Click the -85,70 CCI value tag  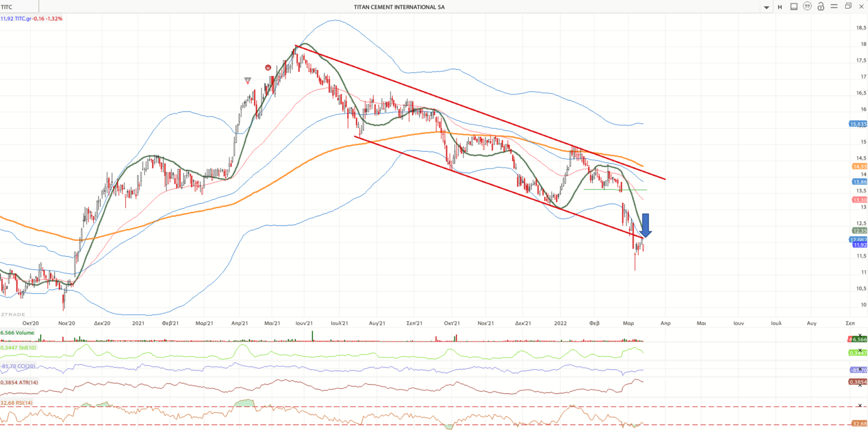tap(858, 370)
